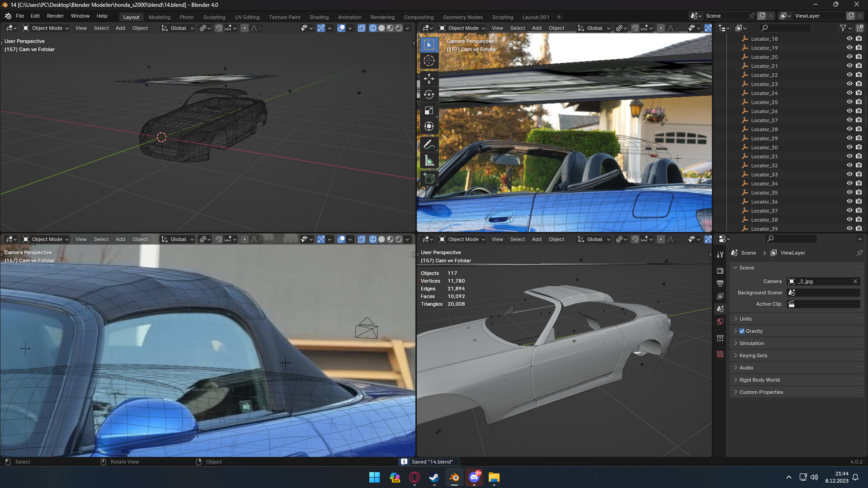Toggle proportional editing in top-left viewport
The width and height of the screenshot is (868, 488).
click(x=245, y=28)
